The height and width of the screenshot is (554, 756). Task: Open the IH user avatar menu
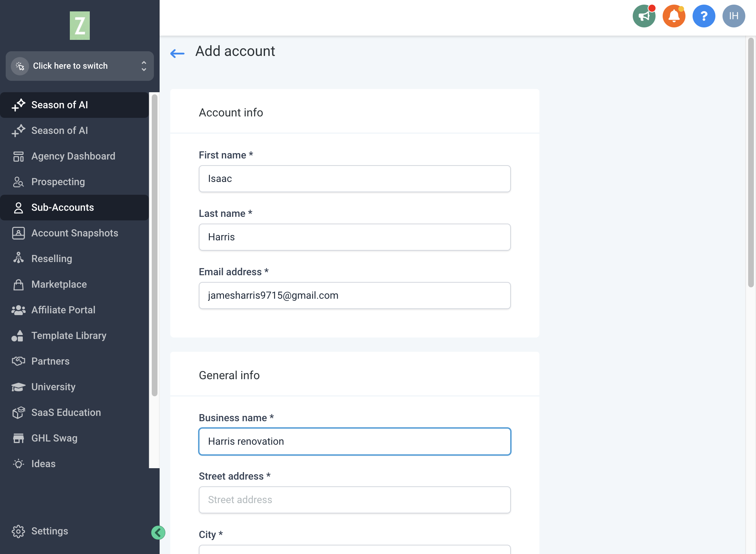[734, 16]
